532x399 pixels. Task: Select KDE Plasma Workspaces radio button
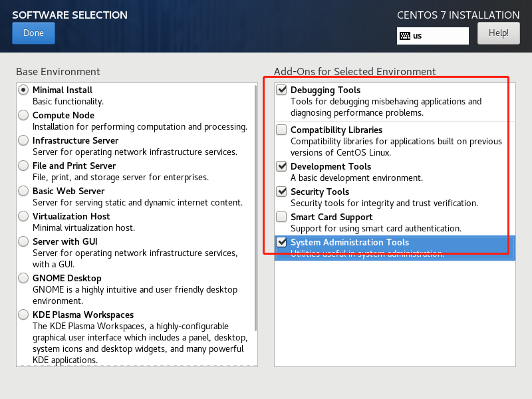[x=24, y=315]
